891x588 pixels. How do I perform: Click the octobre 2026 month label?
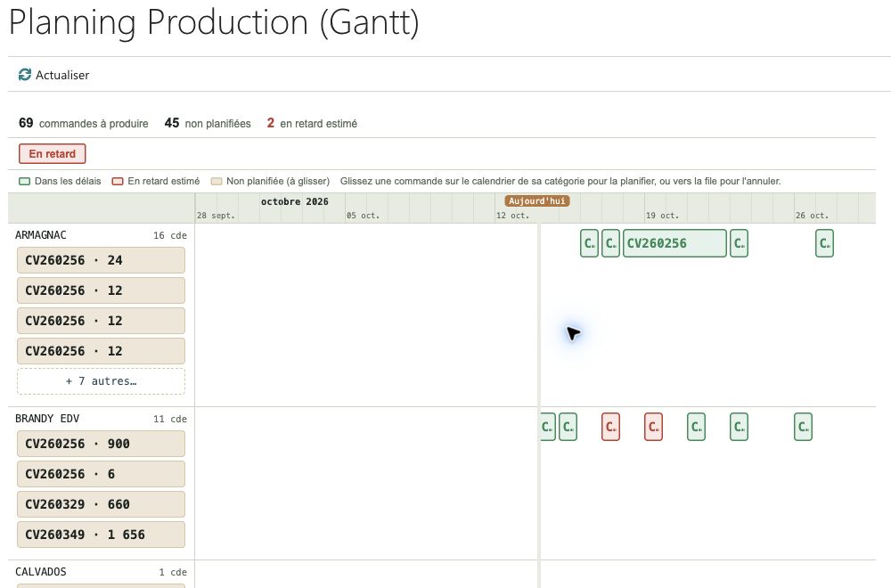pos(294,201)
